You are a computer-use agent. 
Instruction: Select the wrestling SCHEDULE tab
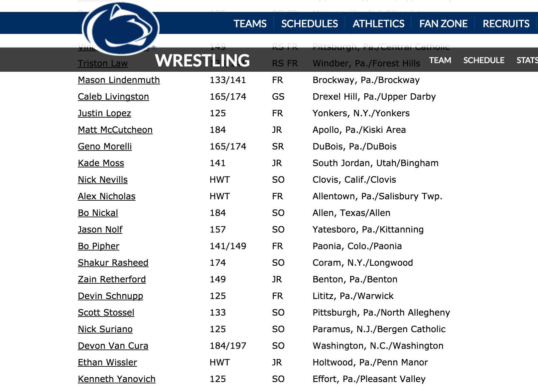click(484, 60)
